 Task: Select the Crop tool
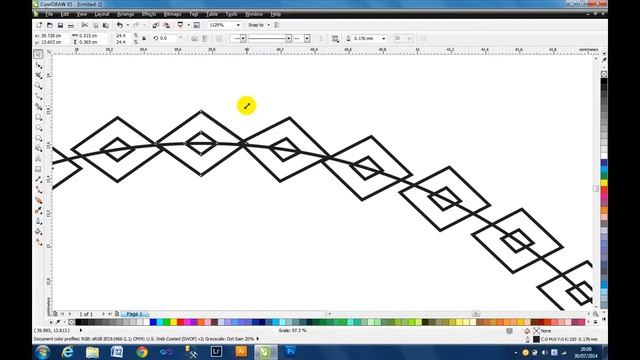click(38, 76)
